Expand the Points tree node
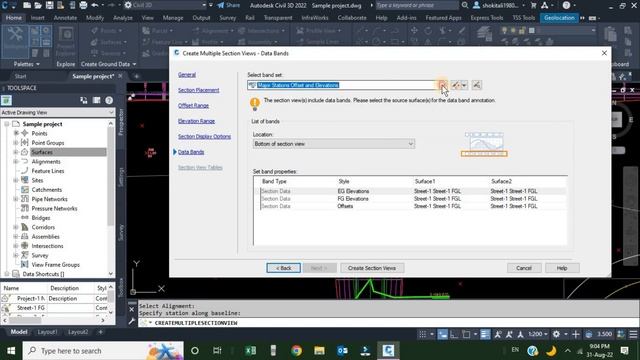Screen dimensions: 640x360 click(16, 133)
